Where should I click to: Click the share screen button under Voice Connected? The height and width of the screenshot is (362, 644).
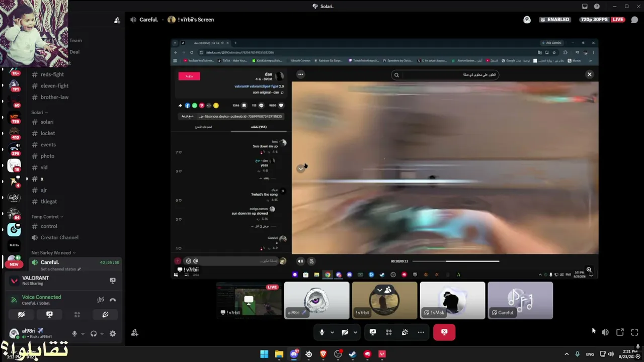point(49,314)
